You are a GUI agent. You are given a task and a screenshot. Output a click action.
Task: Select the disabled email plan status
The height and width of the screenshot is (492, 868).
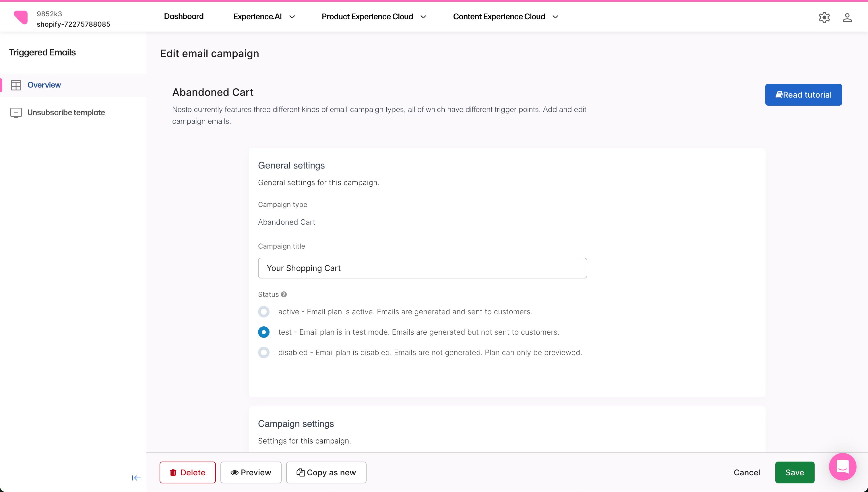click(263, 352)
